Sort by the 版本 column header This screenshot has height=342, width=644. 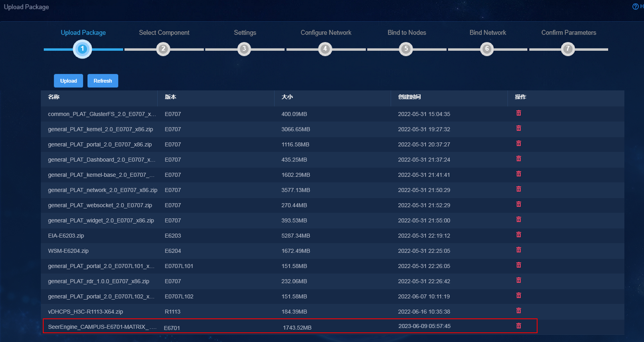click(x=171, y=97)
